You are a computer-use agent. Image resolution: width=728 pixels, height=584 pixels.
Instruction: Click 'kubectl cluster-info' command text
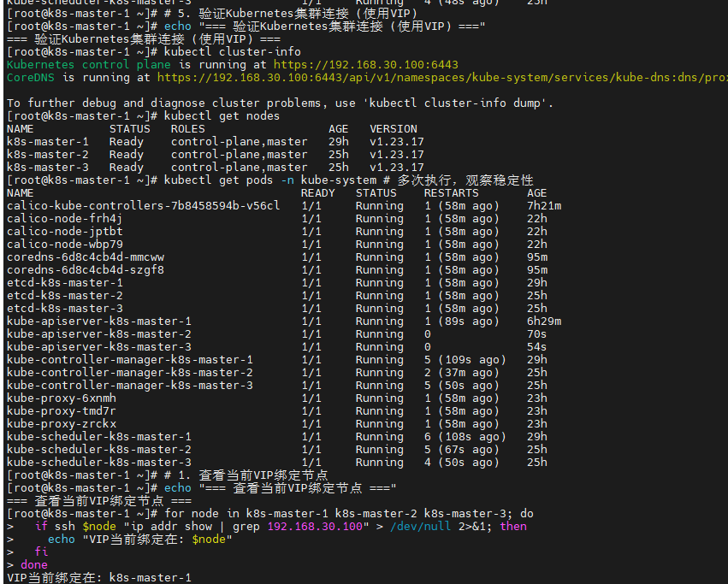click(232, 51)
